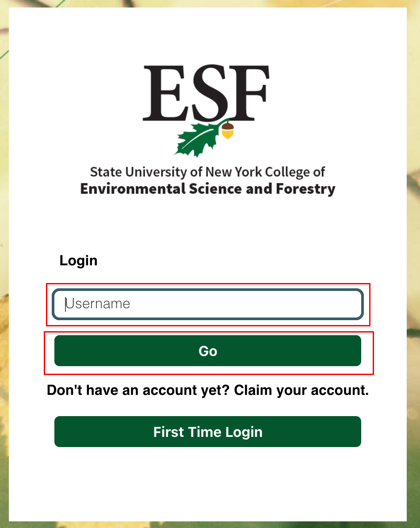Image resolution: width=420 pixels, height=528 pixels.
Task: Click "Environmental Science and Forestry" text
Action: click(207, 189)
